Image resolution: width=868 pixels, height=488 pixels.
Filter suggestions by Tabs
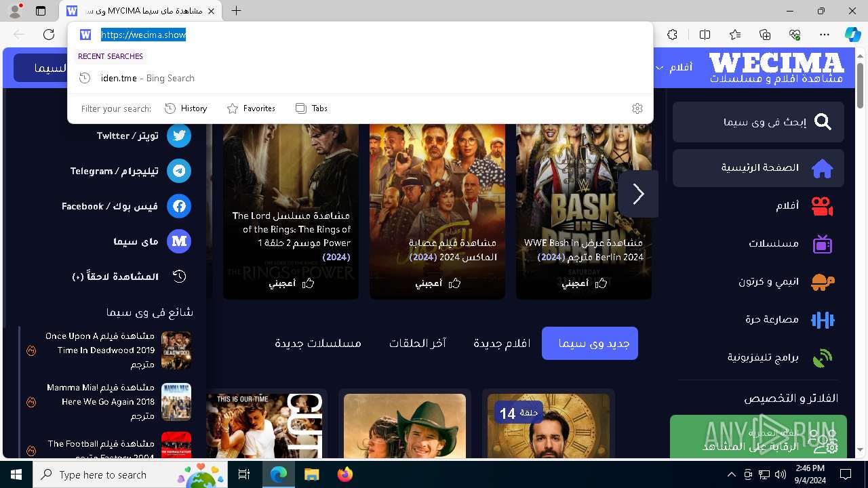[312, 108]
